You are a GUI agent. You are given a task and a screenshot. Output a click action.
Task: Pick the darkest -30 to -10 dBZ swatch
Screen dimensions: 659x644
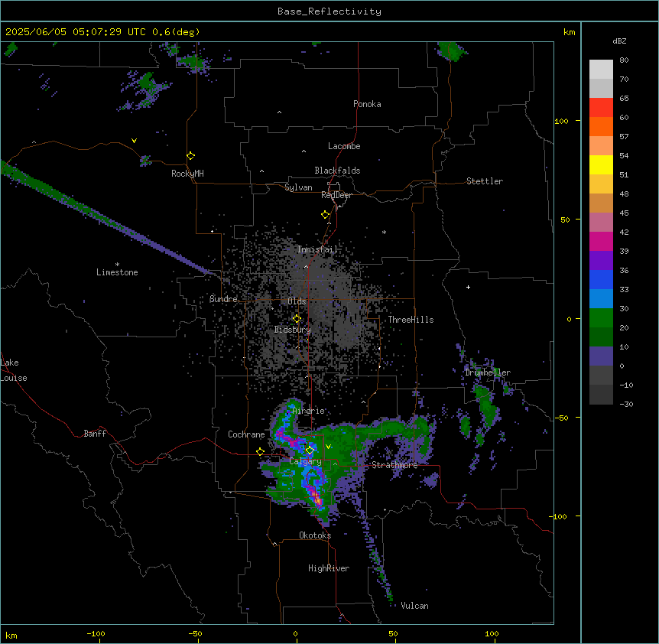click(x=601, y=395)
